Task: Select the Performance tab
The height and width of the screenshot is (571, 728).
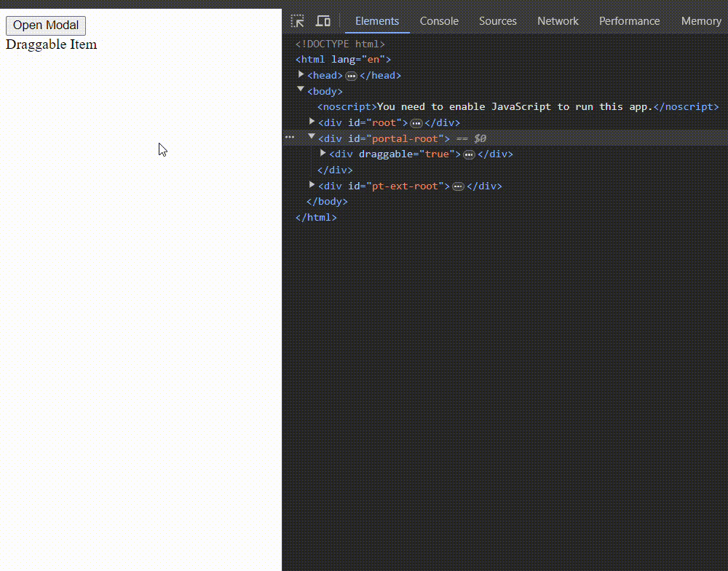Action: tap(629, 21)
